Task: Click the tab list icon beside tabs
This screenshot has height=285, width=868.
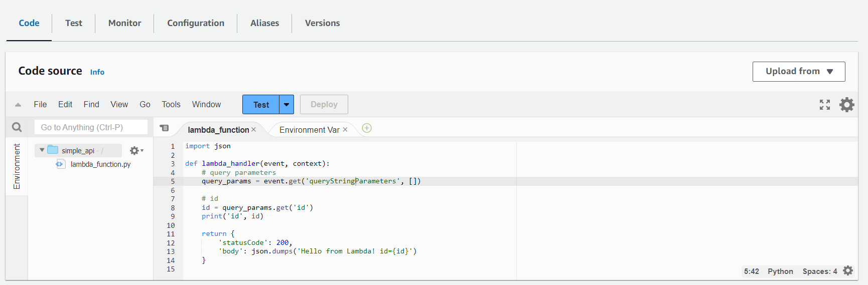Action: (164, 128)
